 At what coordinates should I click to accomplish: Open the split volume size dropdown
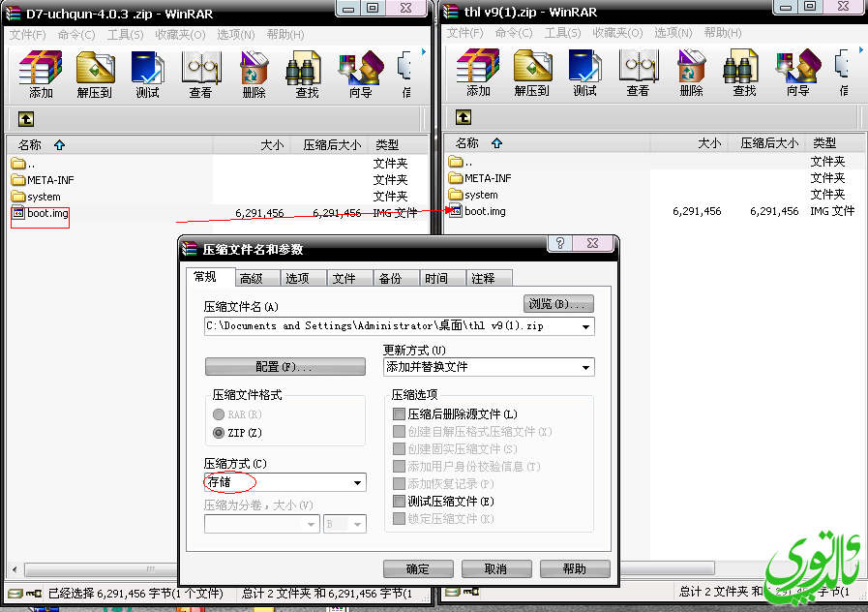(x=312, y=524)
